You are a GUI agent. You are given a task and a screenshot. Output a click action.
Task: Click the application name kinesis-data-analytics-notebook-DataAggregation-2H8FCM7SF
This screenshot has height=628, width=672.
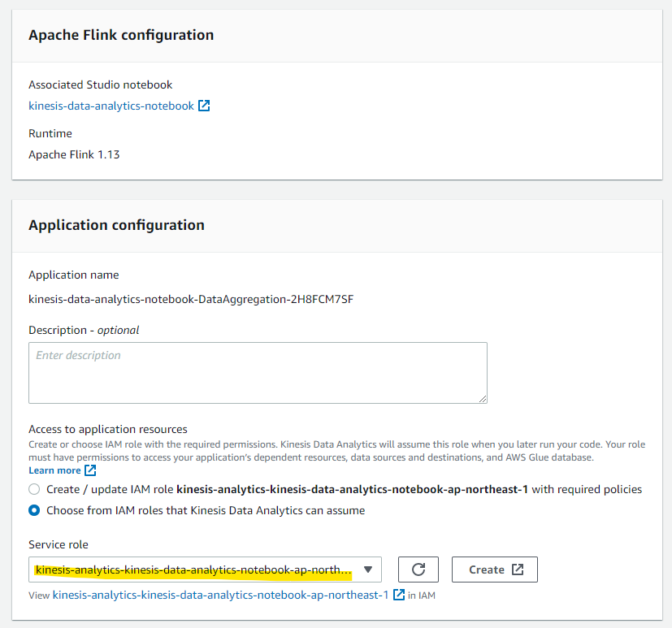point(191,299)
